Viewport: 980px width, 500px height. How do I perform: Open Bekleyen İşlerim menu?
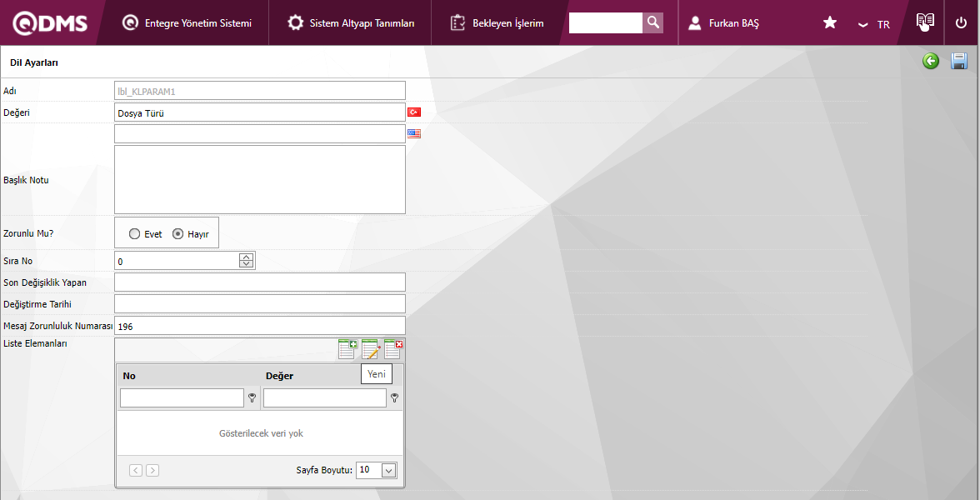click(x=497, y=23)
